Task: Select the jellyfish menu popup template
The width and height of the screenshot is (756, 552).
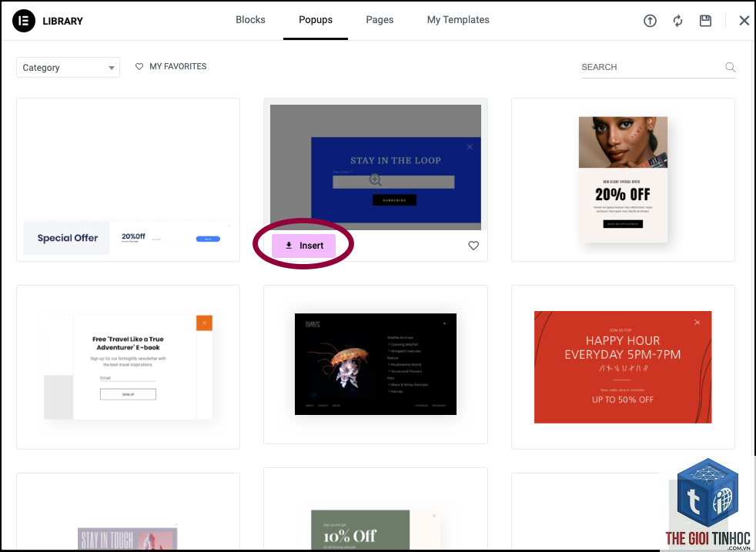Action: (376, 364)
